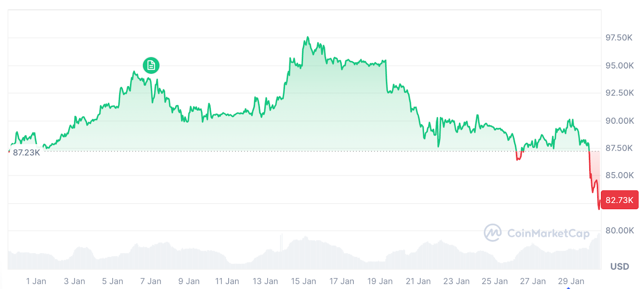Click the 97.50K price axis label
Image resolution: width=644 pixels, height=289 pixels.
pyautogui.click(x=619, y=37)
